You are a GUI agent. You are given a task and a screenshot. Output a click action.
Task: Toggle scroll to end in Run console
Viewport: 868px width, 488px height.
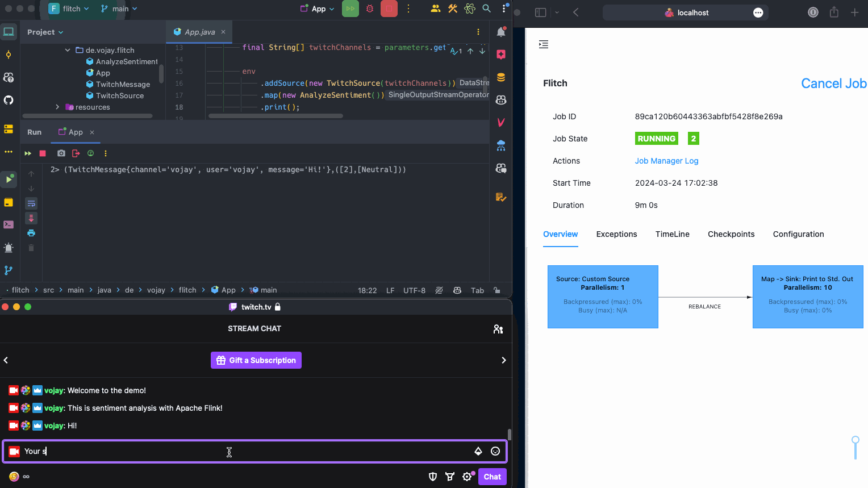point(31,218)
